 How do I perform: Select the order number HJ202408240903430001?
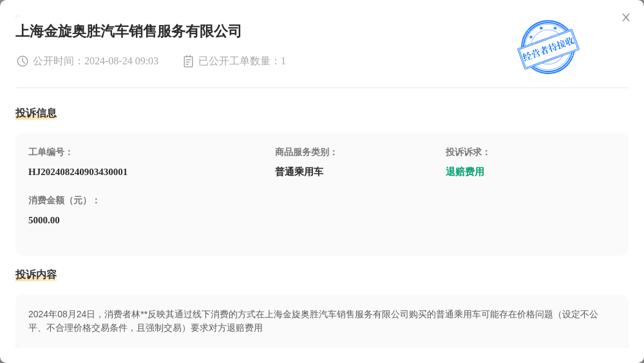point(78,172)
